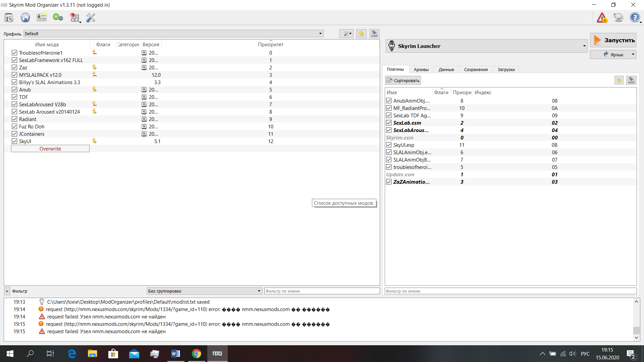Open the problems warning triangle icon
Viewport: 644px width, 362px height.
[x=602, y=17]
